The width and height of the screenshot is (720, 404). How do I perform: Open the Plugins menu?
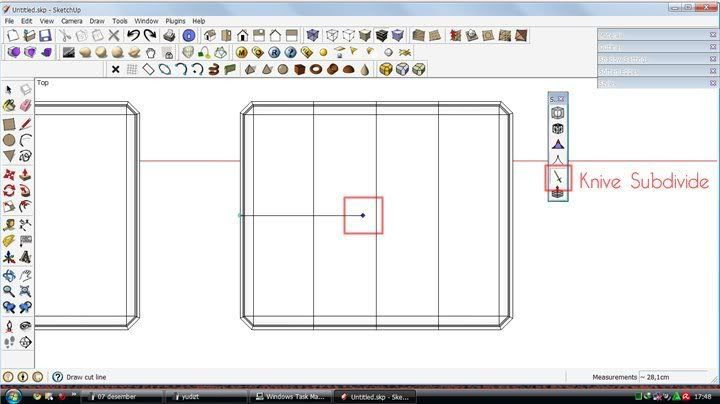pyautogui.click(x=175, y=21)
